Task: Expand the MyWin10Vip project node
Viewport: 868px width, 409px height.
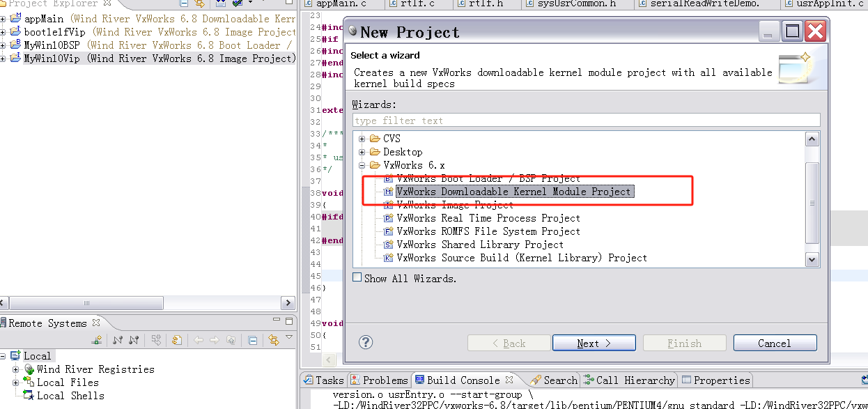Action: click(3, 59)
